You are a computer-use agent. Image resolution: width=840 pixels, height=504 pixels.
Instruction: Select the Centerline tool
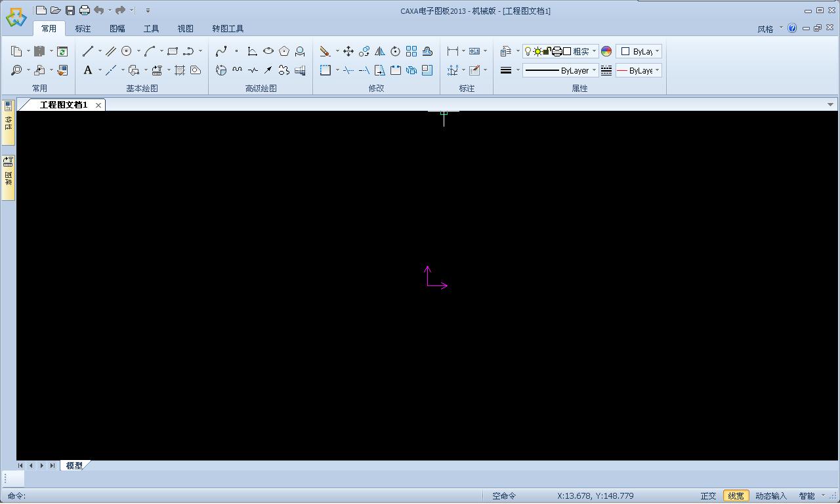pos(111,70)
